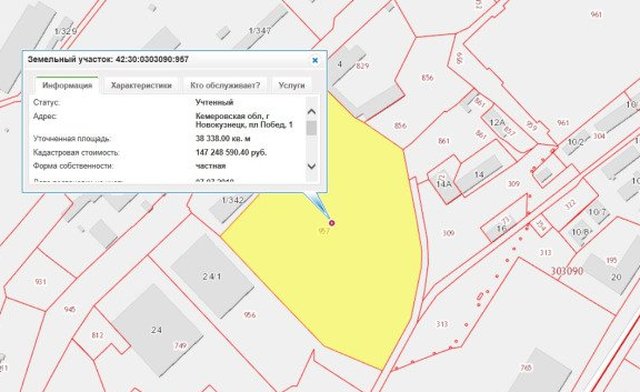Click the Кадастровая стоимость: label
The image size is (640, 392).
[x=76, y=152]
